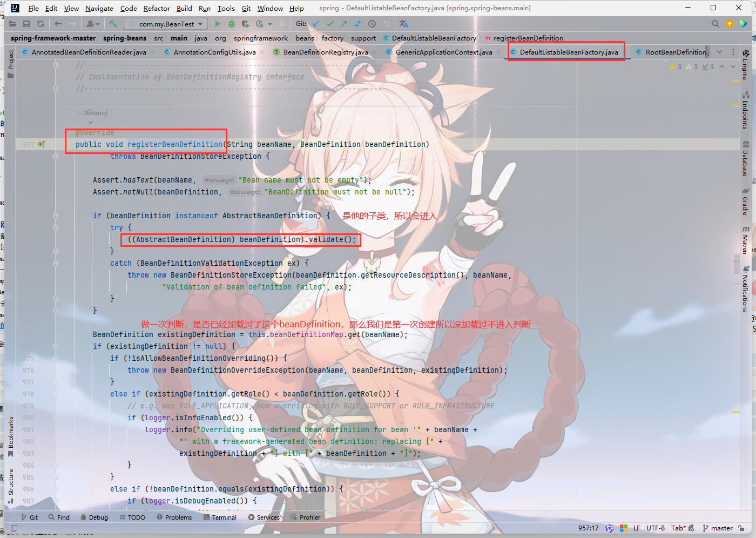
Task: Open the Lingma tool window
Action: [746, 64]
